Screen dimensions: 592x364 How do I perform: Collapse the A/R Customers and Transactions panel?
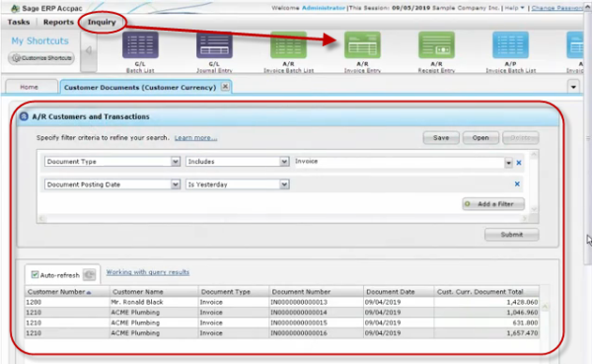click(24, 116)
